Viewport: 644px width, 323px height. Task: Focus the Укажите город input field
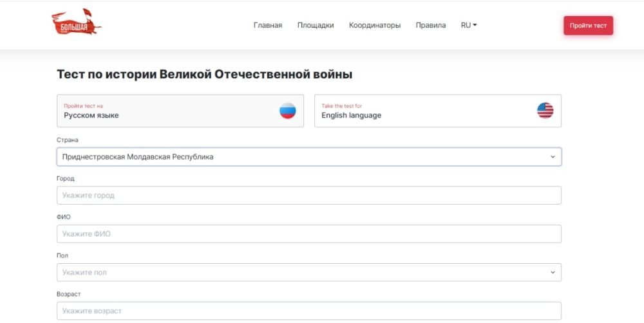click(x=308, y=196)
